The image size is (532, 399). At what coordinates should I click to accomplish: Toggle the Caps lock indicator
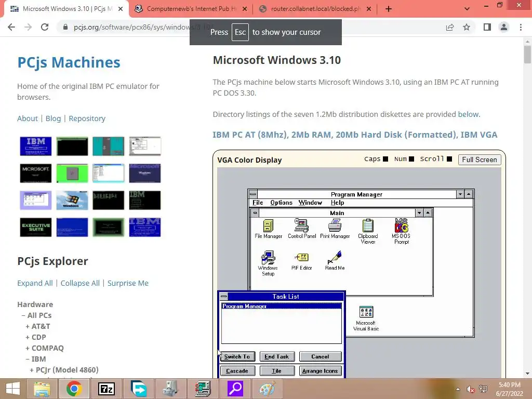(x=385, y=159)
